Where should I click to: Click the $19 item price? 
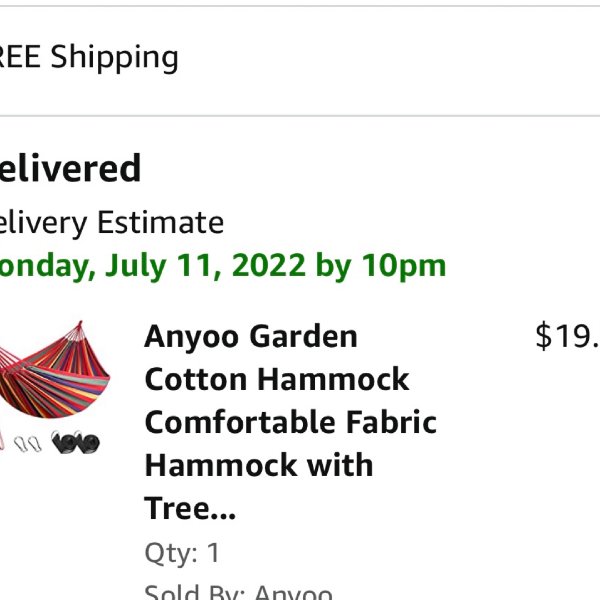567,336
